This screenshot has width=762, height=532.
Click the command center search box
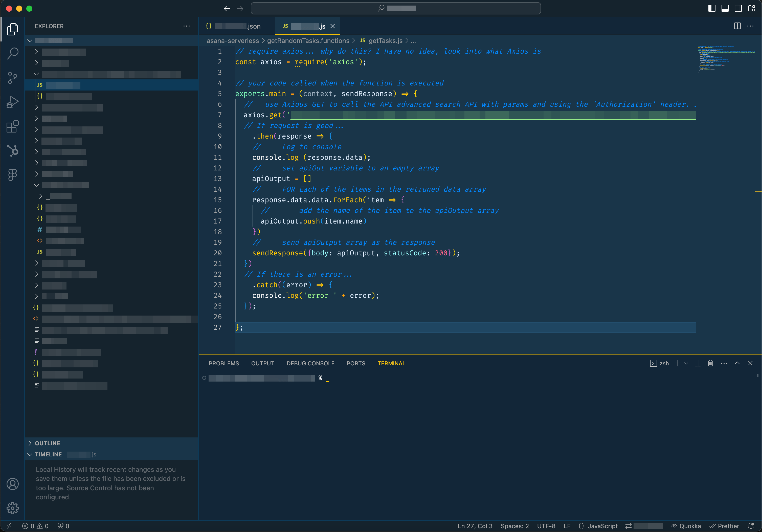[x=396, y=8]
